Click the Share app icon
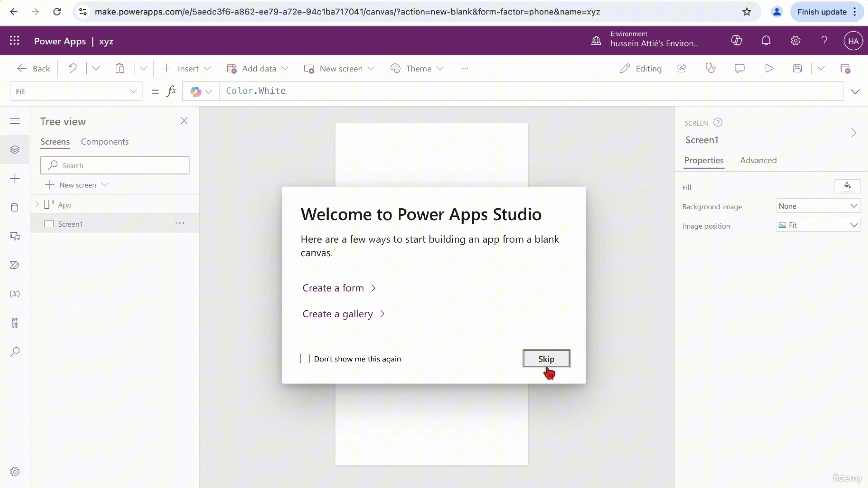Screen dimensions: 868x488 (682, 68)
